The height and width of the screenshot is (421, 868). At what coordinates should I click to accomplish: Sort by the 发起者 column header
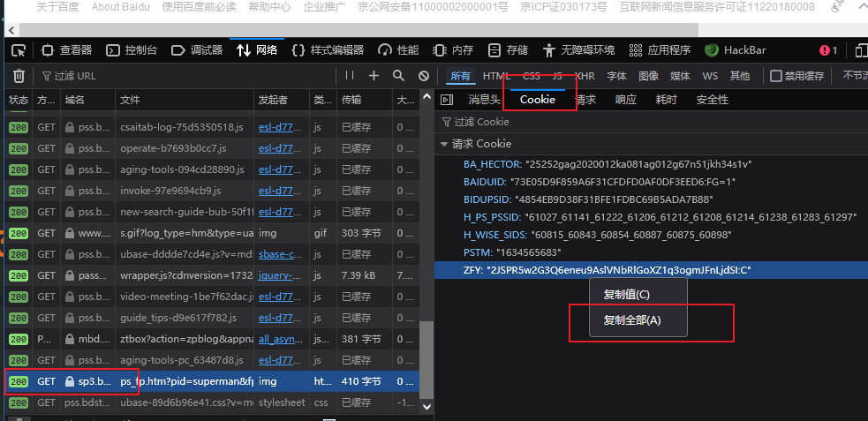click(281, 100)
